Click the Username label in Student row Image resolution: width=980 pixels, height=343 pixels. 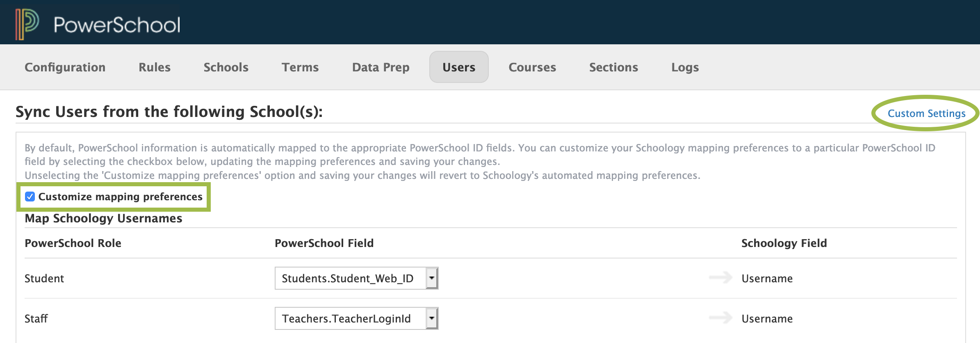[767, 279]
